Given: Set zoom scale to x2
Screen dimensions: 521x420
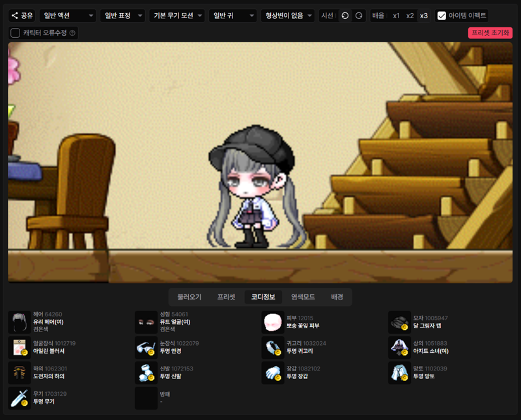Looking at the screenshot, I should [410, 16].
